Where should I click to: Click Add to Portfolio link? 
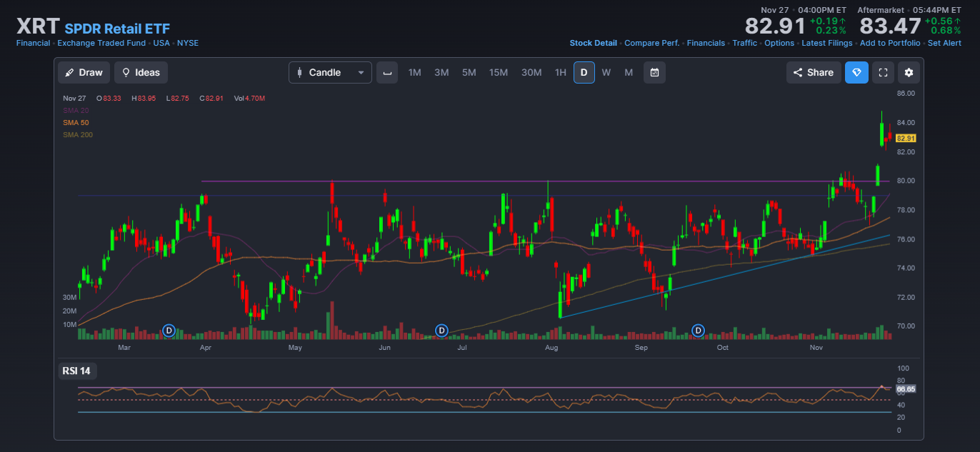click(x=890, y=43)
